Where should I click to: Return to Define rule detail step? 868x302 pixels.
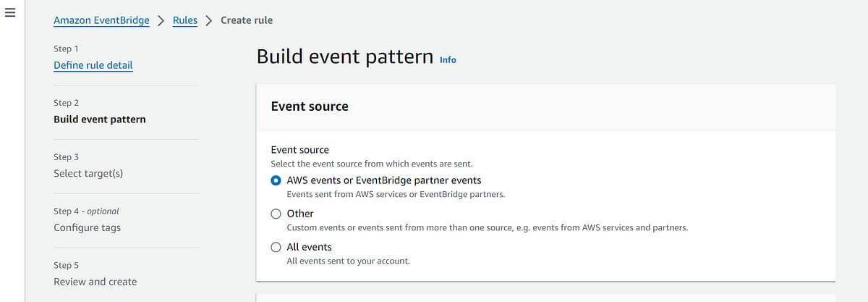(x=93, y=65)
